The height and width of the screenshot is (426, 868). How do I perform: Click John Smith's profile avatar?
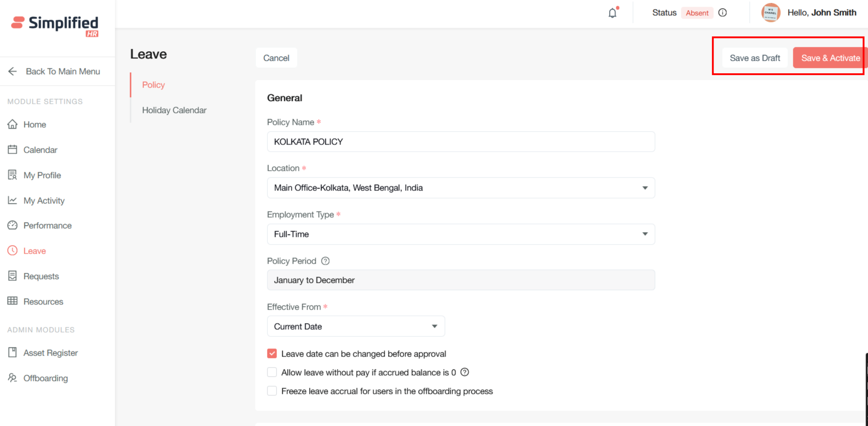coord(770,13)
